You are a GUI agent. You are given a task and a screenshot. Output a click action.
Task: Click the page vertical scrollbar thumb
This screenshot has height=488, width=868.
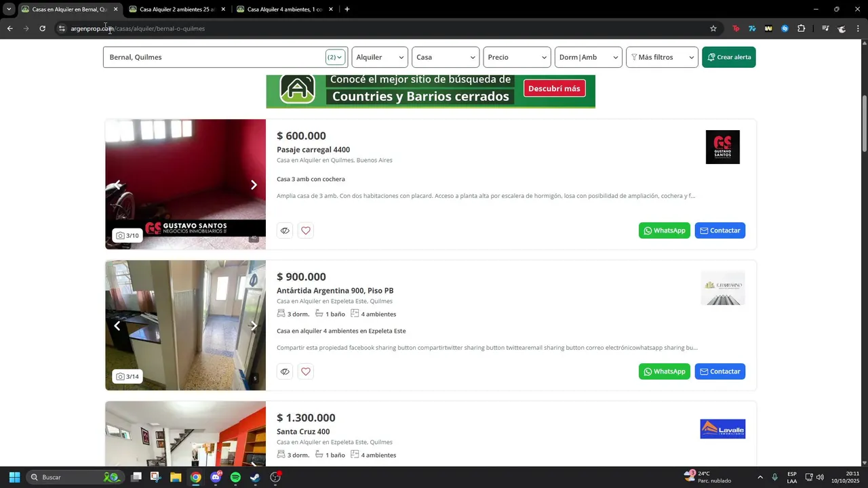click(x=865, y=124)
